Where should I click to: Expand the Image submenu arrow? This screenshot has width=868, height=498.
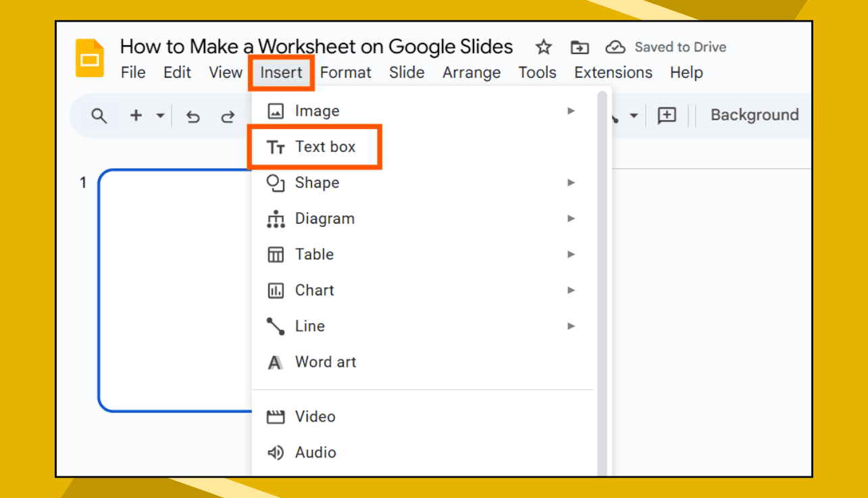point(571,110)
